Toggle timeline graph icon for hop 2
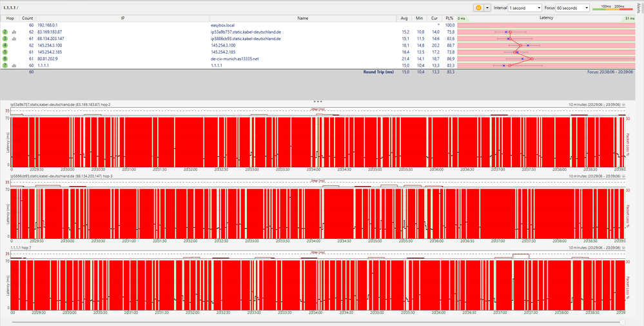The width and height of the screenshot is (644, 326). [x=14, y=32]
